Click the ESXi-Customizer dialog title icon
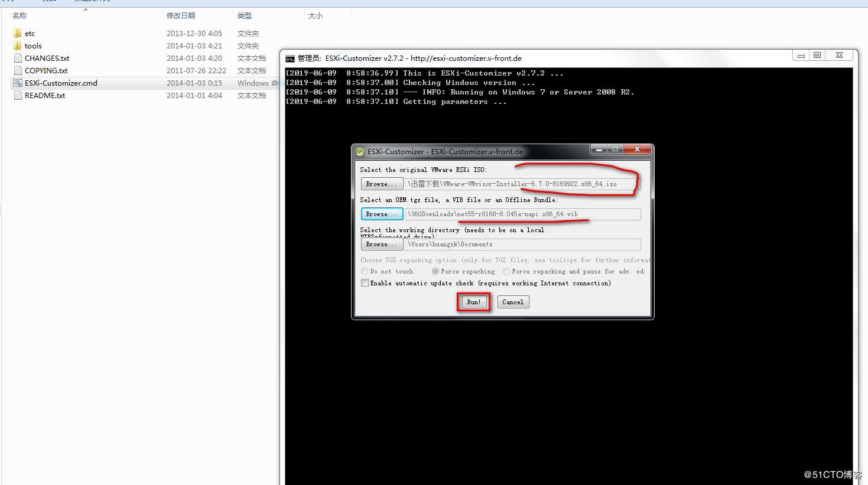868x485 pixels. (x=360, y=151)
